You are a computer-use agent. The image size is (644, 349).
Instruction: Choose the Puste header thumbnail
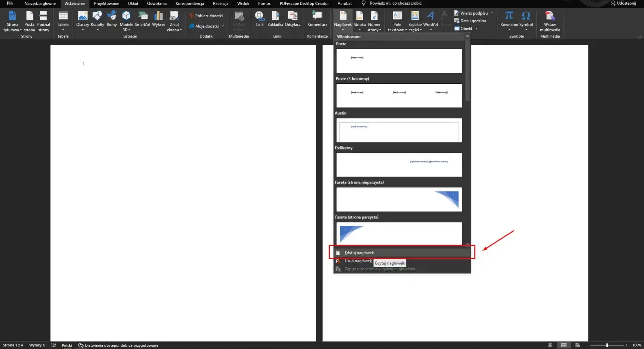[x=398, y=61]
